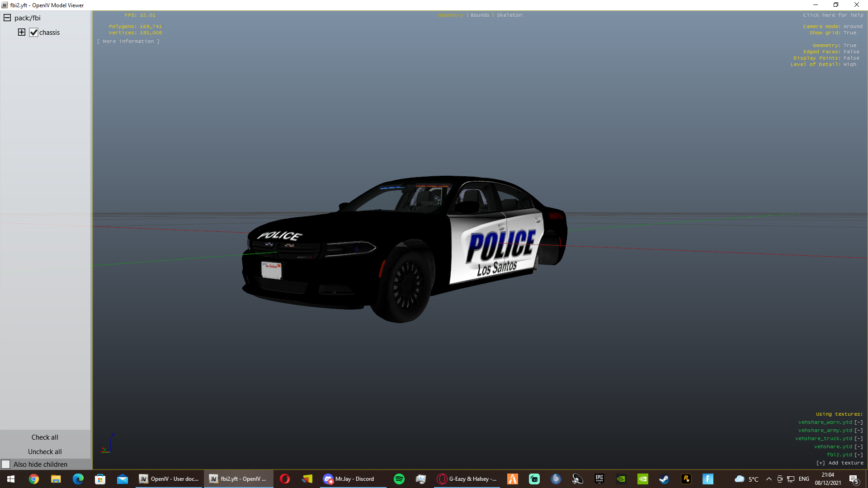Uncheck the chassis checkbox
This screenshot has width=868, height=488.
pos(34,33)
